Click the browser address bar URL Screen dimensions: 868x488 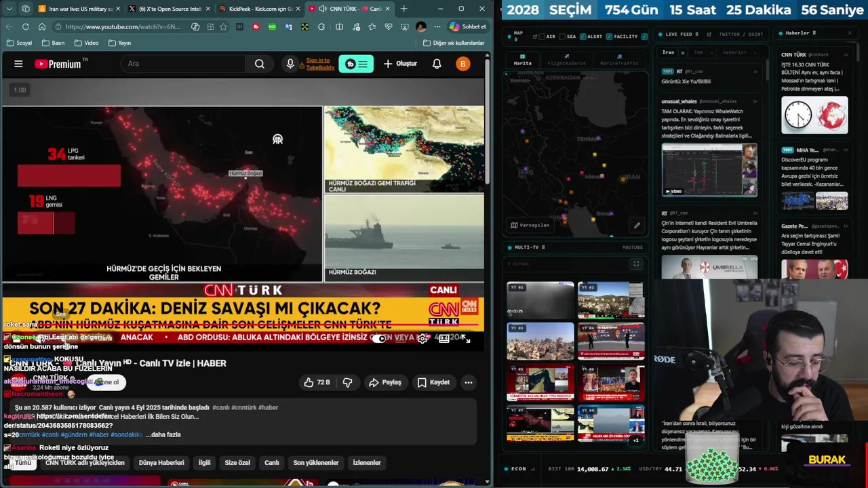(123, 26)
